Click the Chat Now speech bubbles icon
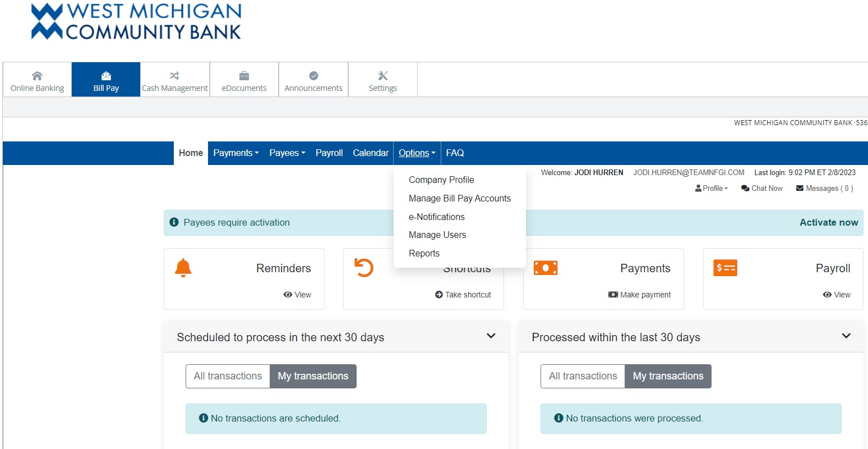 (x=745, y=189)
